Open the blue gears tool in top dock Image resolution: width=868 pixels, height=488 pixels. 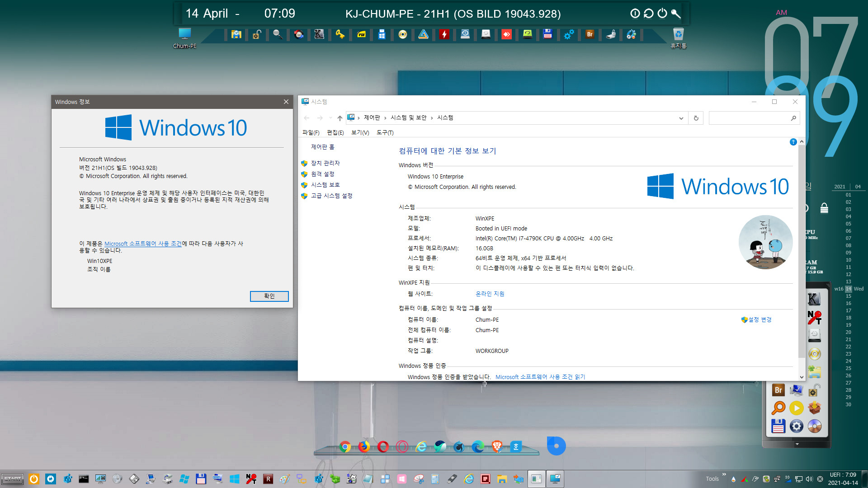pyautogui.click(x=569, y=34)
